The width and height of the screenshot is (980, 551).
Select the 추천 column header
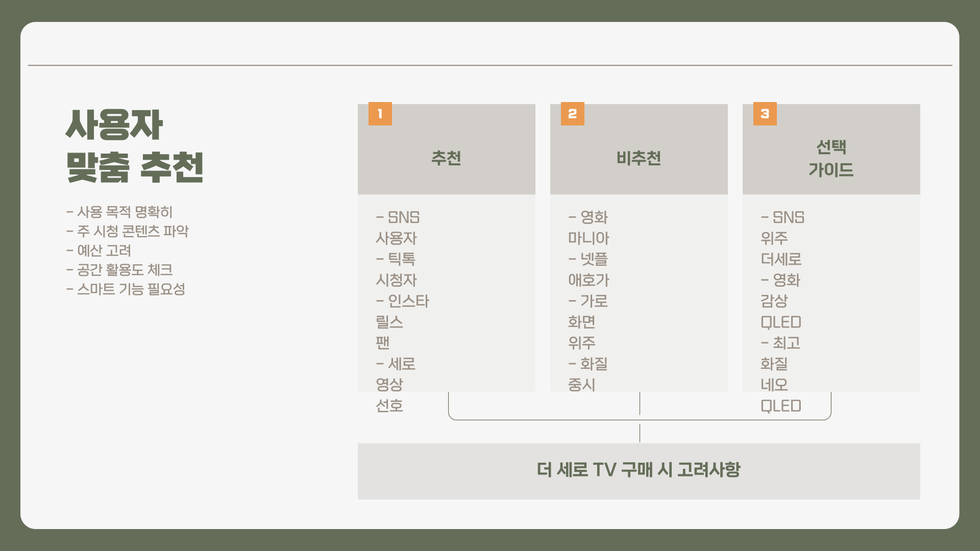(x=446, y=158)
